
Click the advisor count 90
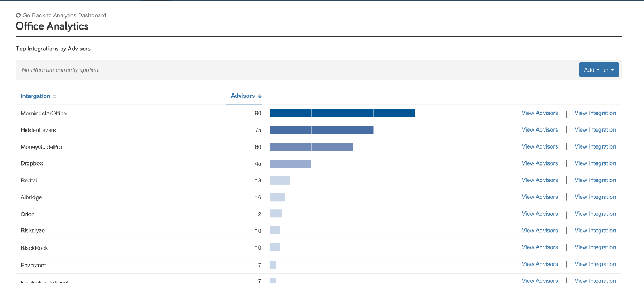point(258,114)
